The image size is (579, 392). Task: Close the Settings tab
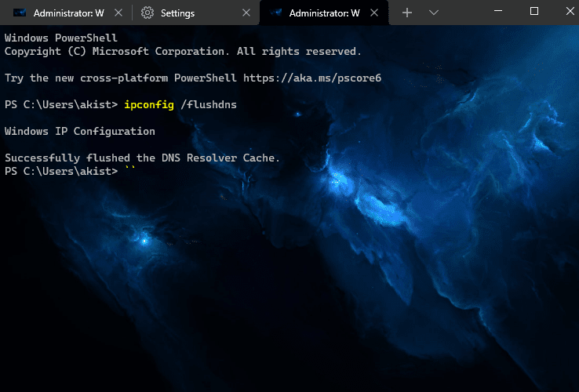point(246,13)
